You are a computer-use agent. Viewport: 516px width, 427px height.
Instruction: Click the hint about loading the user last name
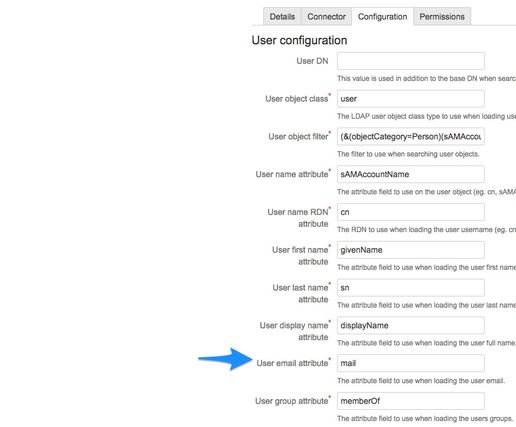tap(426, 305)
